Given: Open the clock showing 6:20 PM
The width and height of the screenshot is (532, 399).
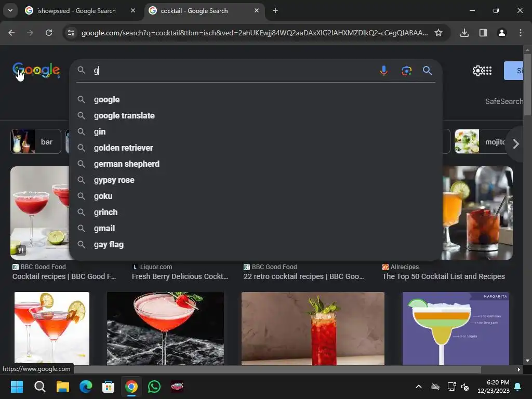Looking at the screenshot, I should pyautogui.click(x=494, y=387).
